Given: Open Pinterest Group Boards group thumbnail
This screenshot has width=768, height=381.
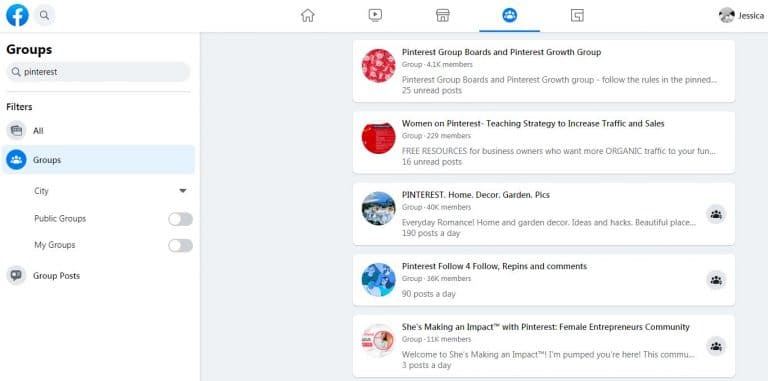Looking at the screenshot, I should click(379, 66).
